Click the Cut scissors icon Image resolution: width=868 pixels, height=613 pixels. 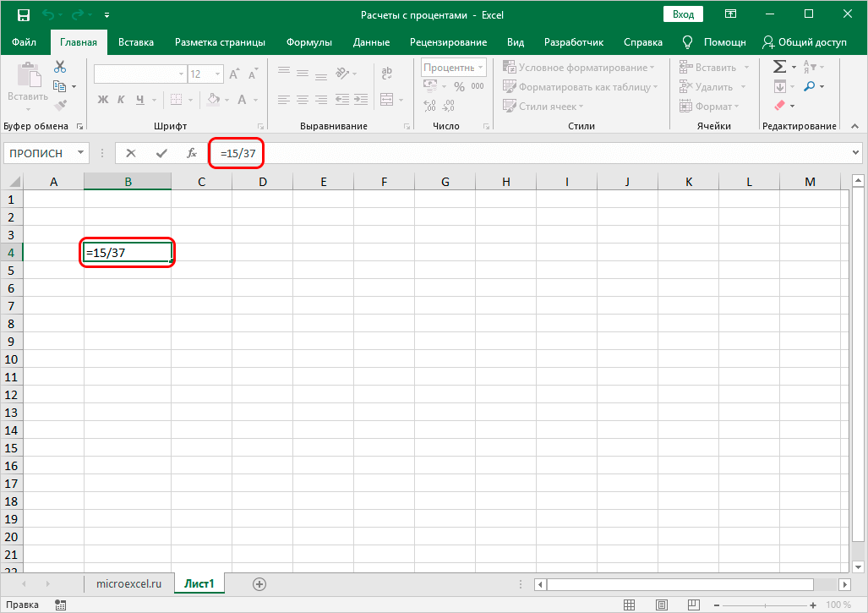[60, 67]
